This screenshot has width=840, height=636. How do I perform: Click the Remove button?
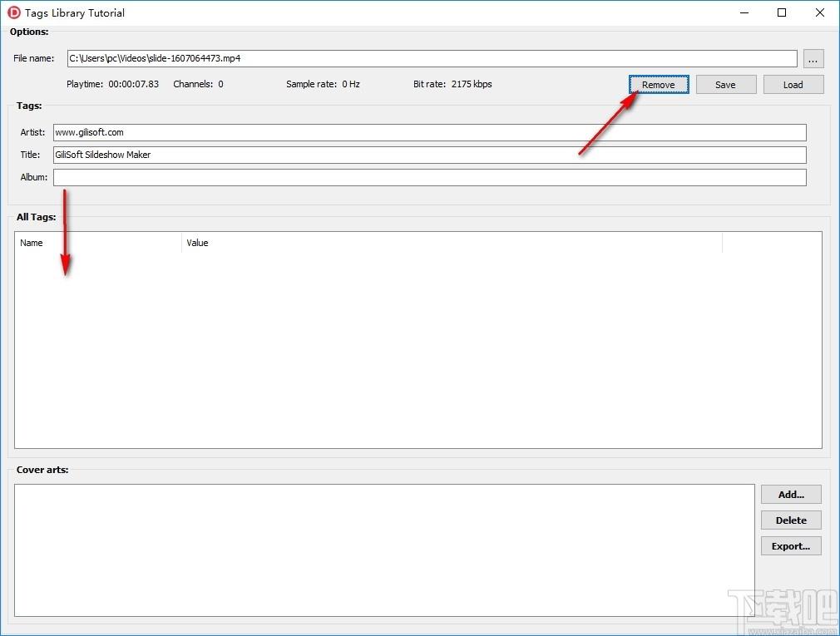point(659,85)
